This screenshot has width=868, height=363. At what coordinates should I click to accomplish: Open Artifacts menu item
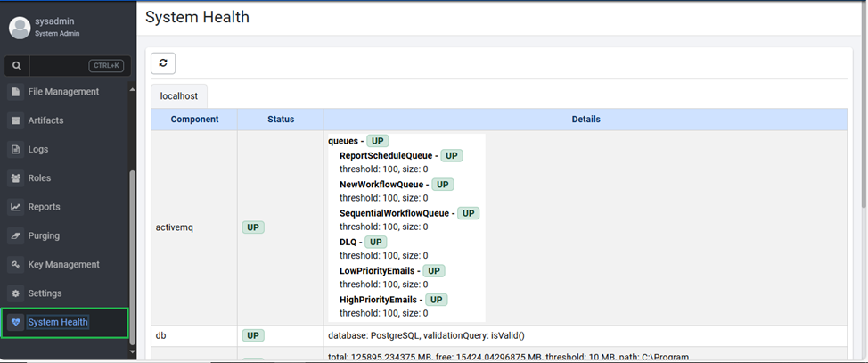click(x=46, y=120)
